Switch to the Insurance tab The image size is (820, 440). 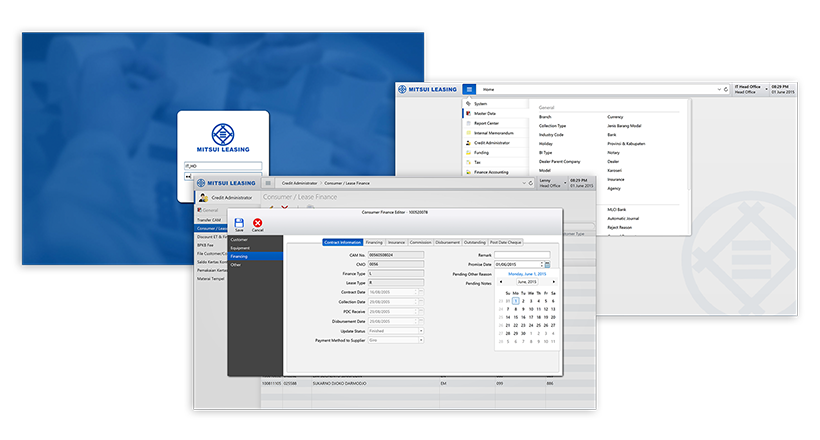(x=397, y=242)
